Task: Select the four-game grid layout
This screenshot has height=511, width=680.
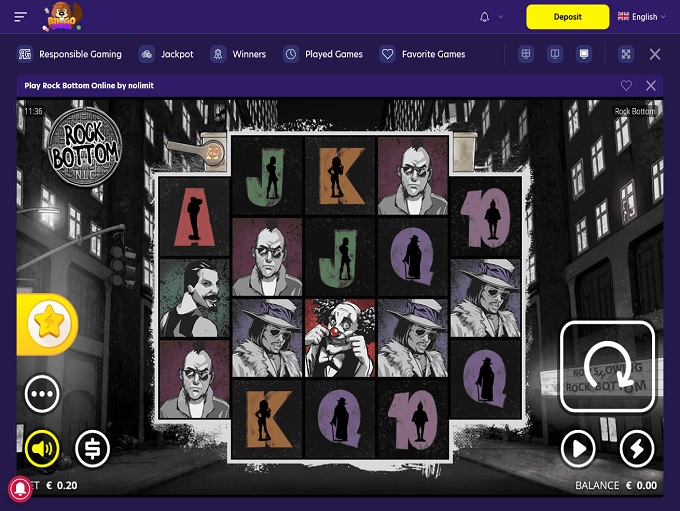Action: (x=526, y=54)
